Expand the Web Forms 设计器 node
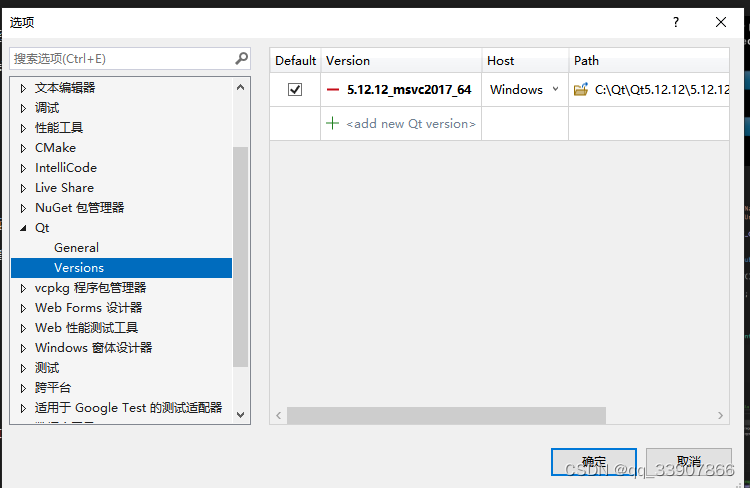 click(23, 308)
